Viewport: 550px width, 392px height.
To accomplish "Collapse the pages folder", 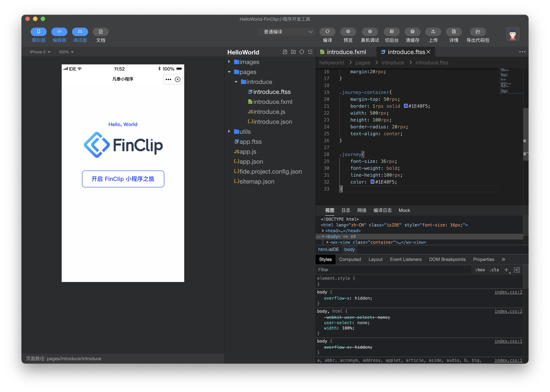I will (229, 72).
